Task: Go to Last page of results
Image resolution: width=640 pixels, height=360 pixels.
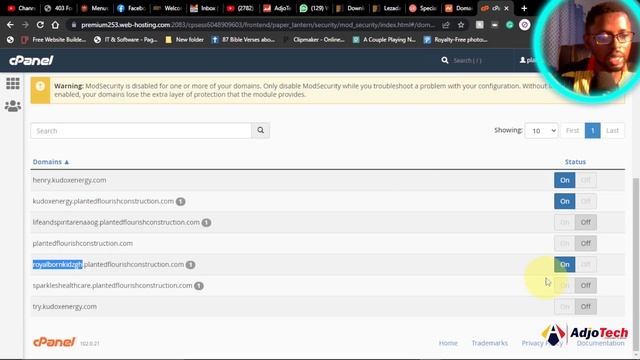Action: pos(612,131)
